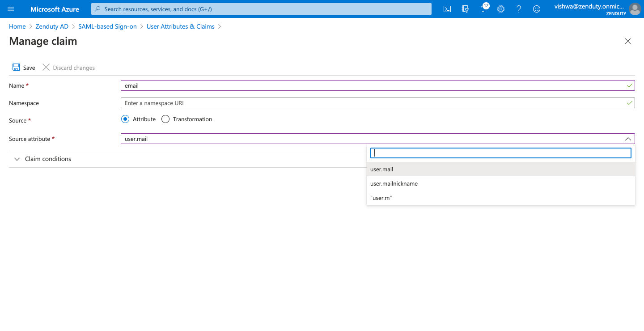This screenshot has width=644, height=331.
Task: Choose user.mail from the dropdown list
Action: (x=501, y=170)
